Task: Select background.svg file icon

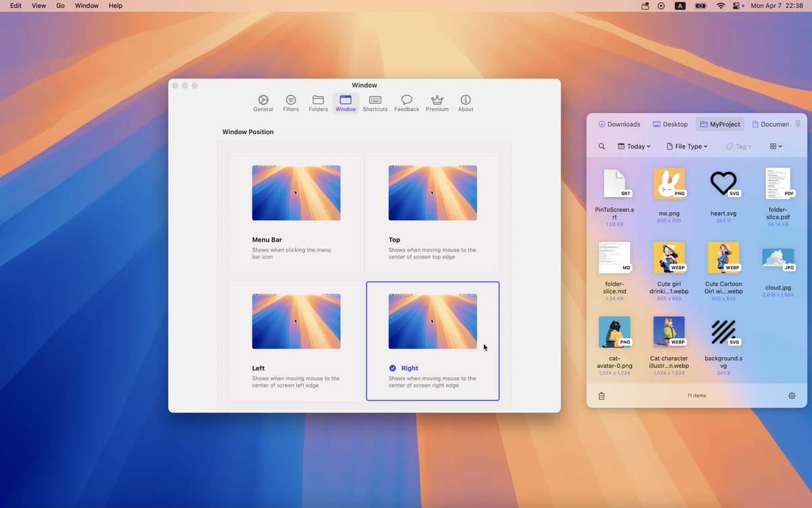Action: coord(723,332)
